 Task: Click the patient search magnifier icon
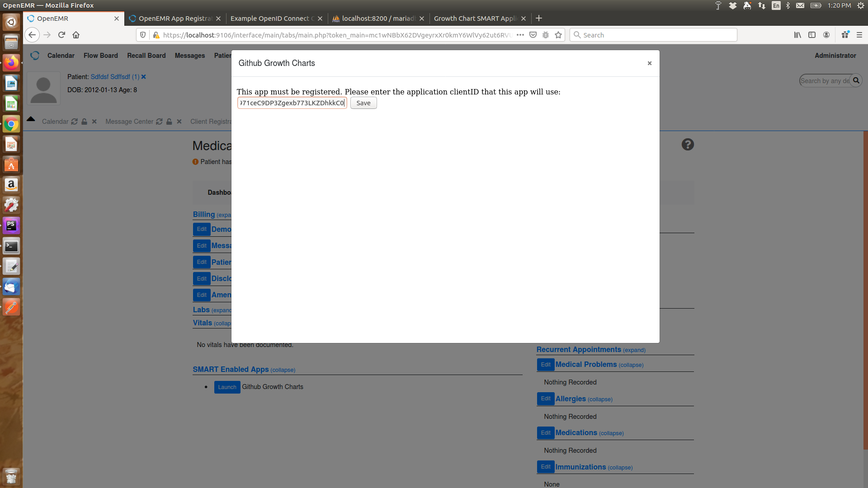tap(856, 80)
